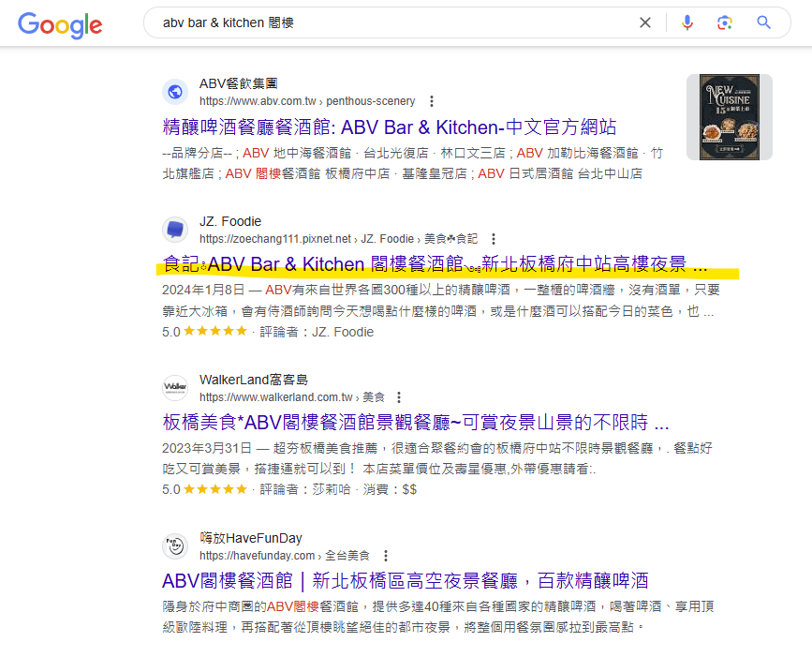Open three-dot menu for JZ. Foodie result
The image size is (812, 657).
(494, 239)
